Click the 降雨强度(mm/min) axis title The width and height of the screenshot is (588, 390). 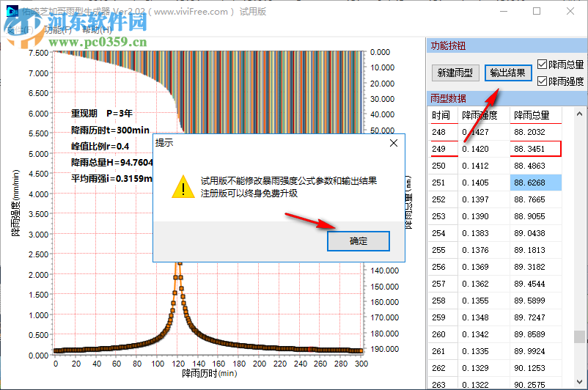(x=15, y=203)
